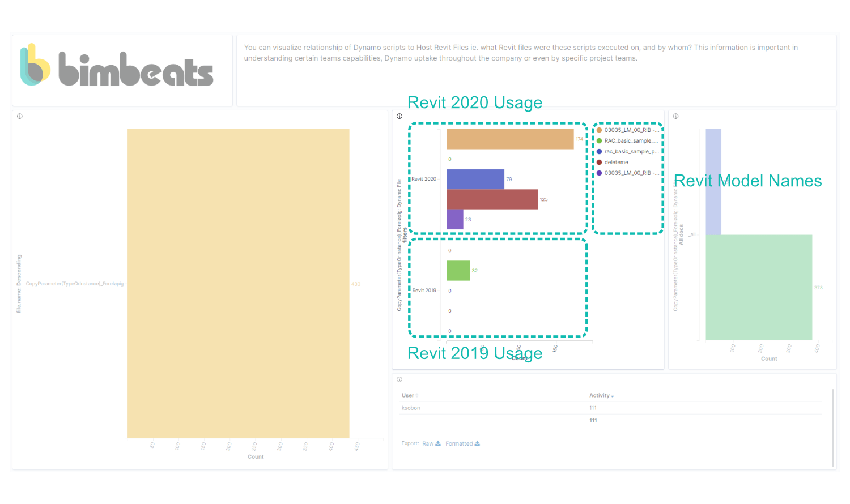Image resolution: width=850 pixels, height=504 pixels.
Task: Open info icon on the User Activity table panel
Action: [399, 379]
